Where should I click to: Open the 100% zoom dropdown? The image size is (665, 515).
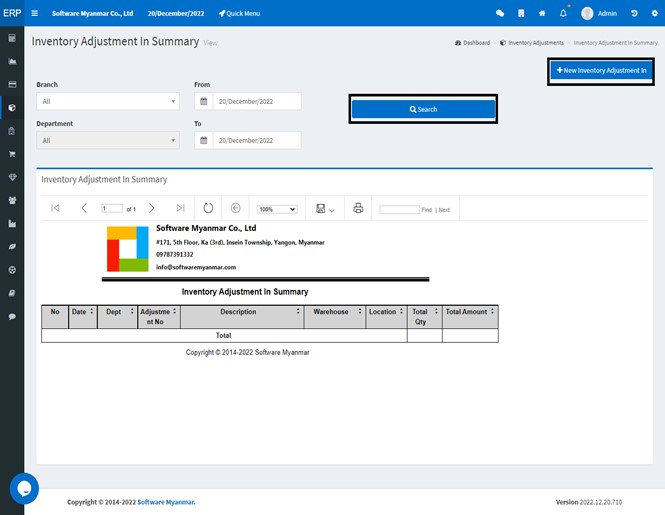tap(277, 209)
